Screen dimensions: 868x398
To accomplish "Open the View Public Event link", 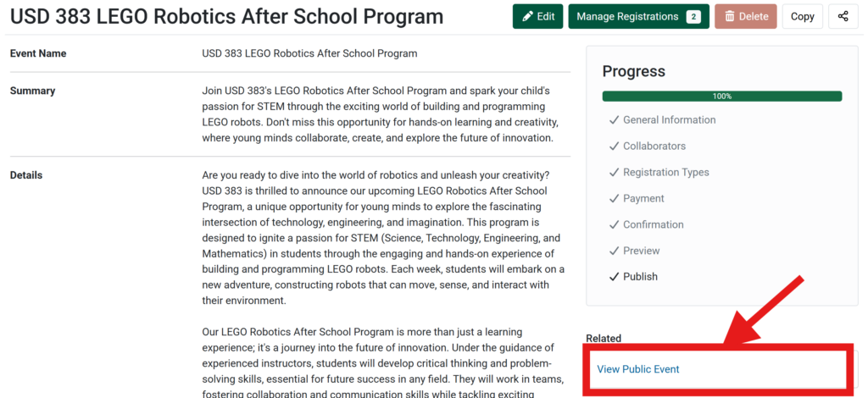I will click(x=638, y=369).
